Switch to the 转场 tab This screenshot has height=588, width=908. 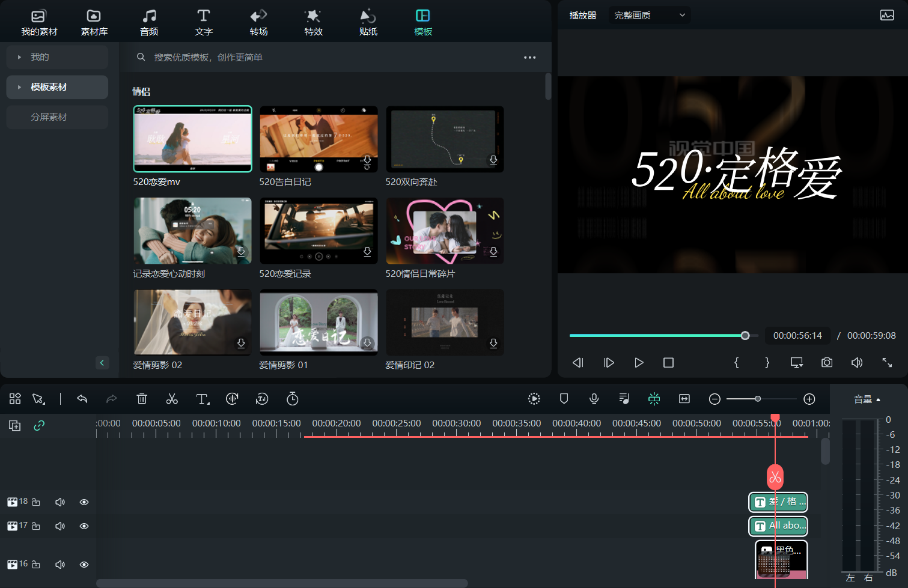coord(258,22)
